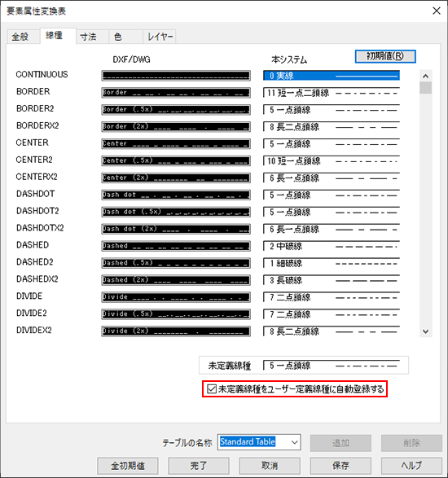Switch to the 寸法 tab
The image size is (448, 478).
89,37
